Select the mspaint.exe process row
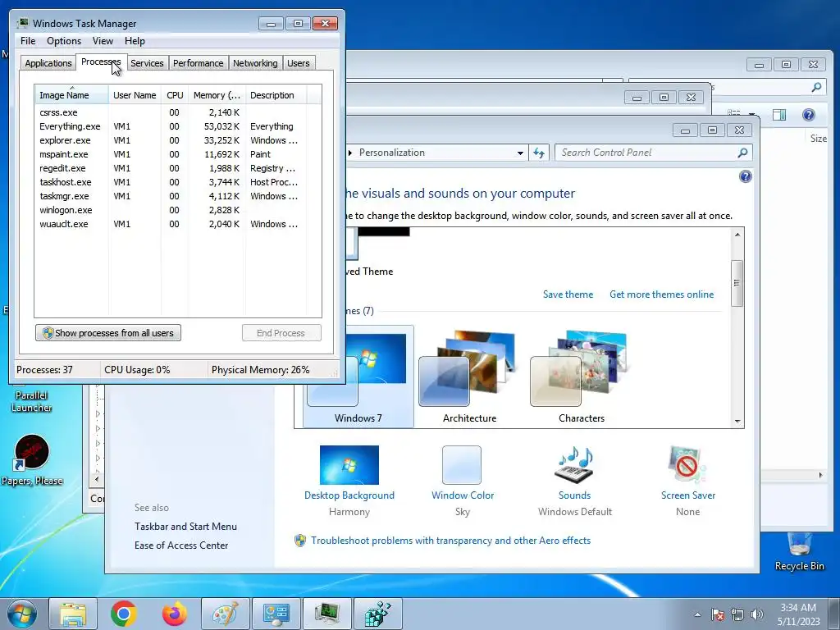 click(178, 154)
